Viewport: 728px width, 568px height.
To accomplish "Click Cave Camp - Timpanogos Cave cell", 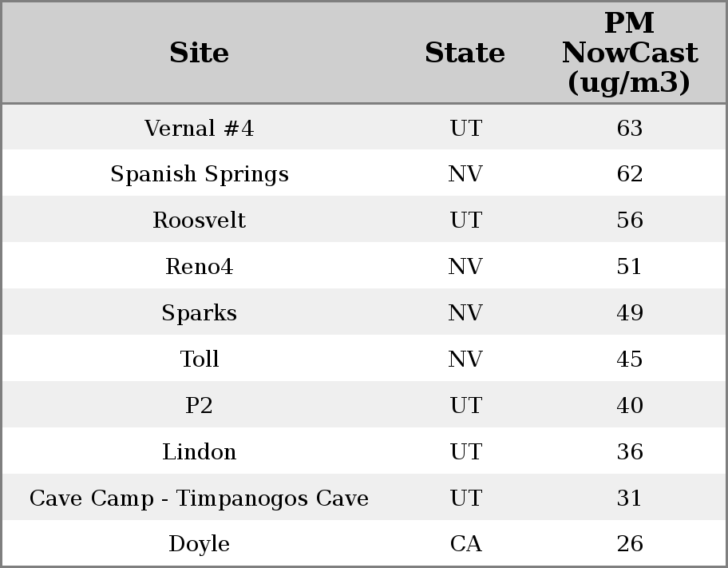I will pyautogui.click(x=199, y=498).
